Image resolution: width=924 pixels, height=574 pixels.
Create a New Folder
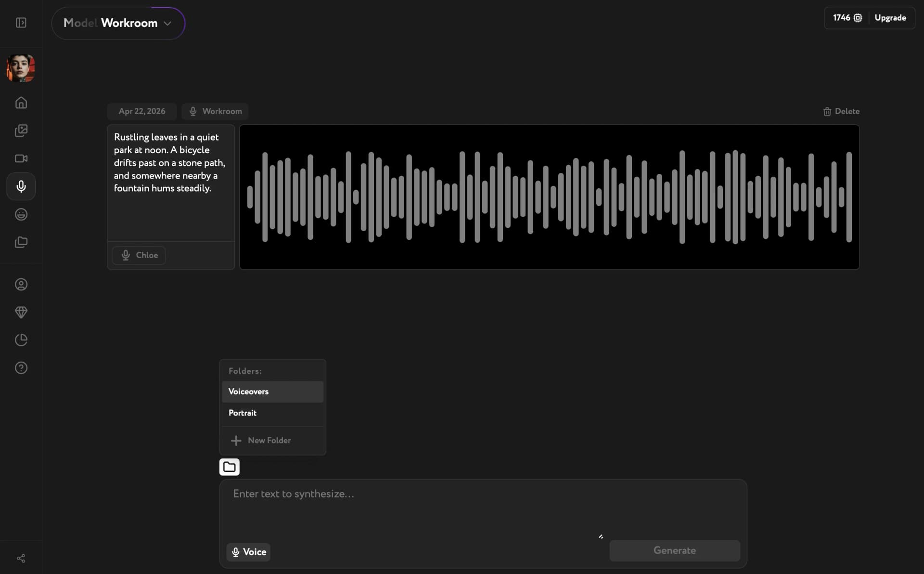pos(262,440)
